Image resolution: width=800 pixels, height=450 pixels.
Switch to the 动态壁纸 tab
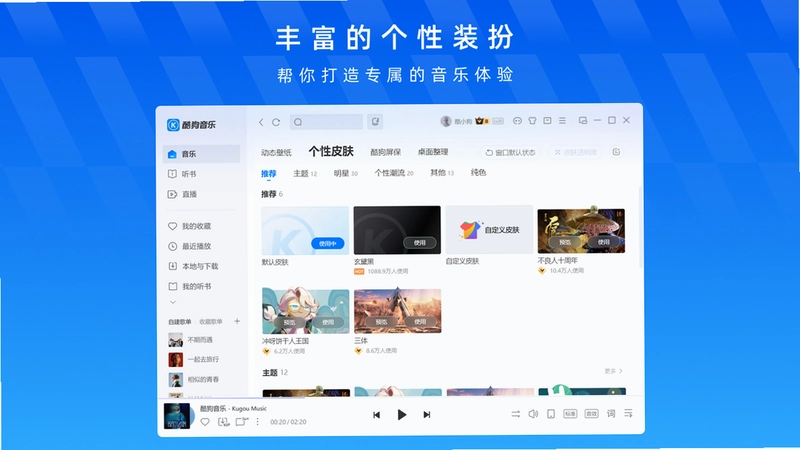[276, 153]
